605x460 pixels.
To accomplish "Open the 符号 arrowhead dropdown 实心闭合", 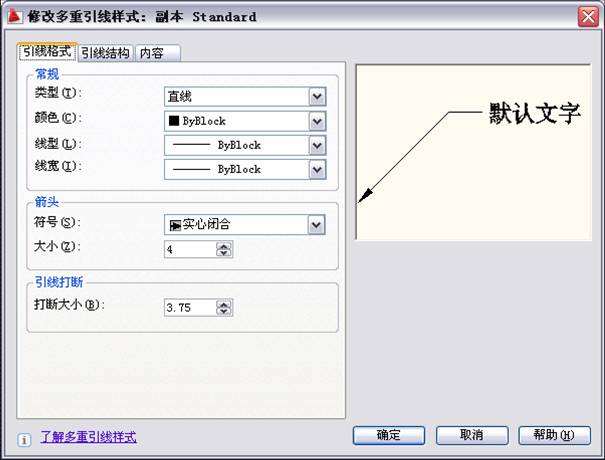I will [x=245, y=225].
